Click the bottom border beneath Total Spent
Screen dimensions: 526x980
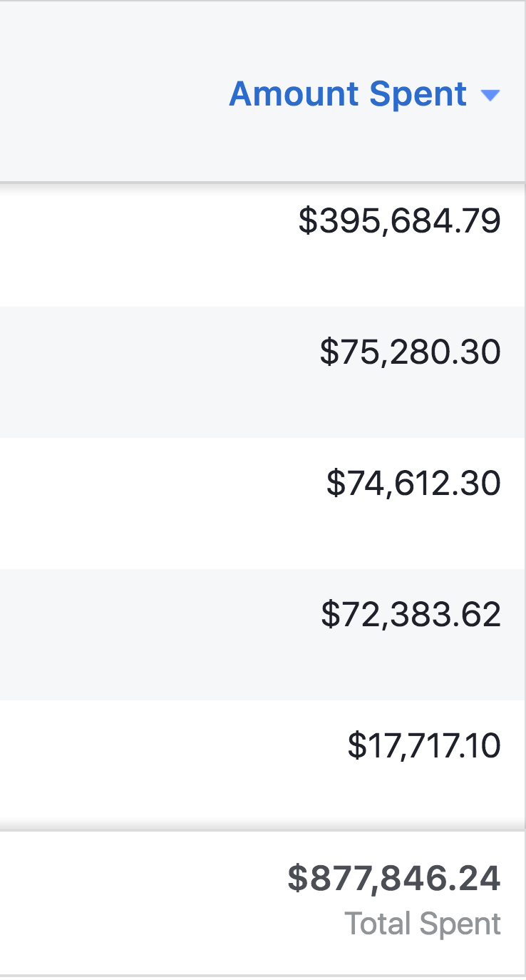tap(262, 975)
